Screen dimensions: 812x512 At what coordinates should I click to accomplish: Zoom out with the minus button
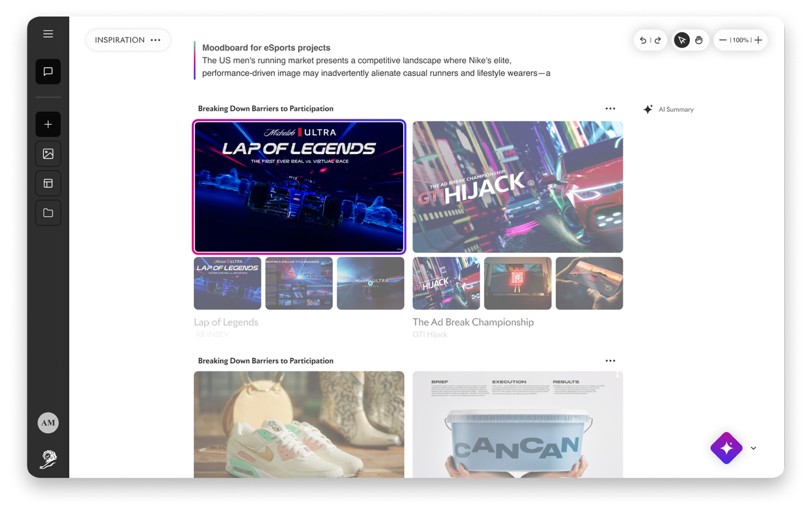723,40
